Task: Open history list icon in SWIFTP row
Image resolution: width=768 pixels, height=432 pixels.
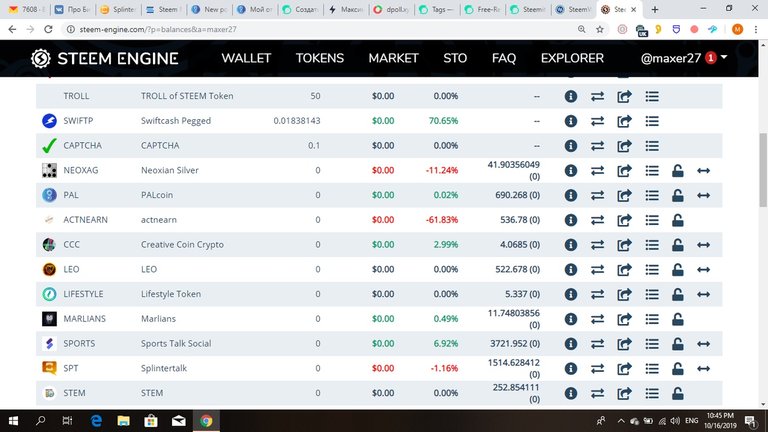Action: [x=651, y=121]
